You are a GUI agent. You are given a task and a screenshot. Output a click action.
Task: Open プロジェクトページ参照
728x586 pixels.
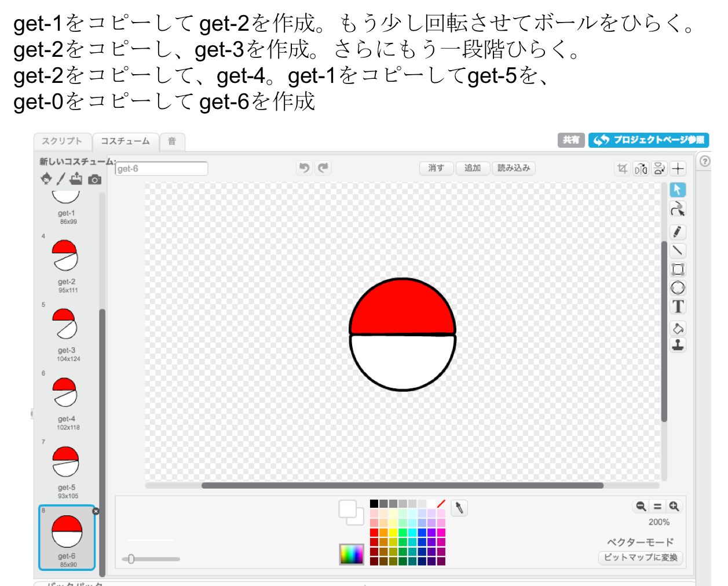coord(649,140)
